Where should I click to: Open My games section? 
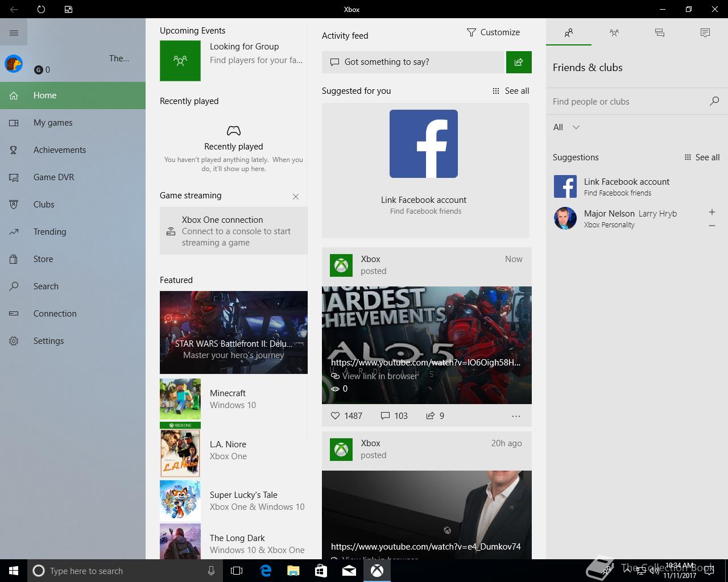click(x=73, y=123)
